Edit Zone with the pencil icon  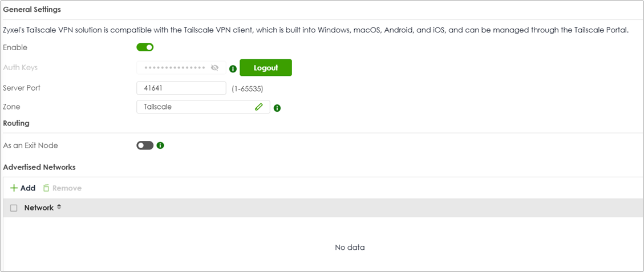[258, 107]
